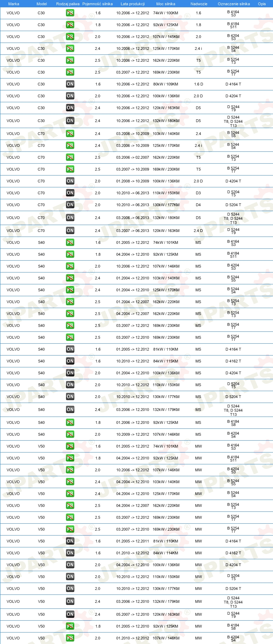Select body value D4 in the C70 row
This screenshot has height=644, width=273.
198,205
